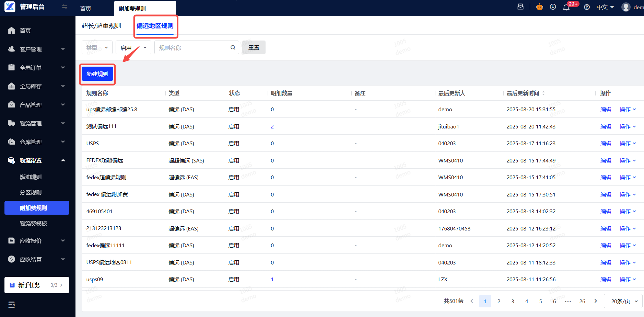Click the 全局订单 sidebar icon

click(x=12, y=68)
